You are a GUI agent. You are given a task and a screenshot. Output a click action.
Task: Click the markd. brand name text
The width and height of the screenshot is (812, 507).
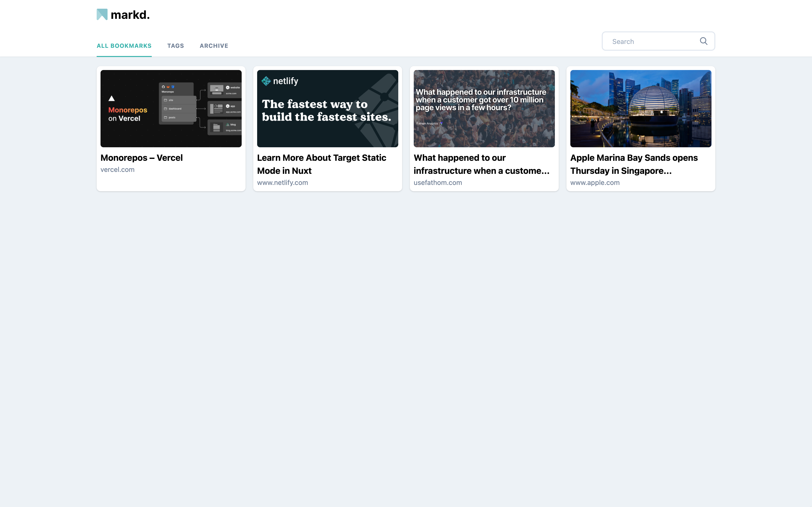(130, 15)
